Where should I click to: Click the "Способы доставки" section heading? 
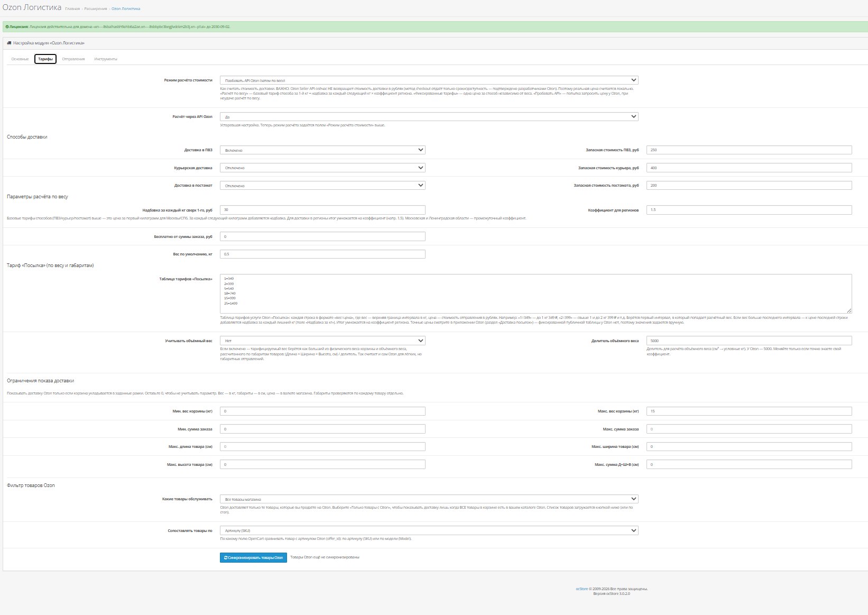pos(27,137)
